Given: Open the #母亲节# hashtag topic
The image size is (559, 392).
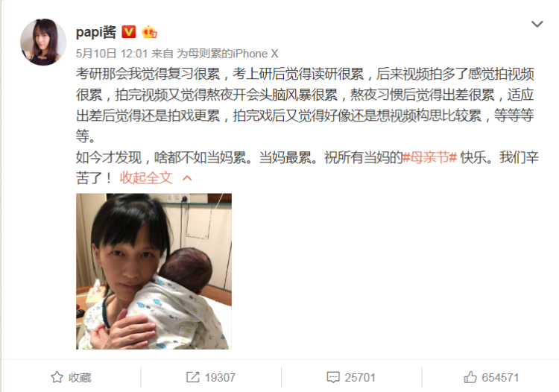Looking at the screenshot, I should pyautogui.click(x=429, y=157).
